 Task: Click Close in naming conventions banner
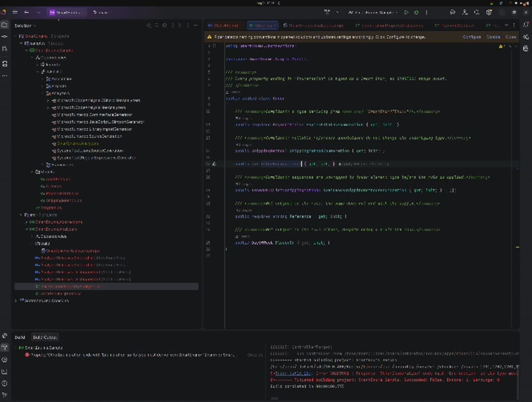pyautogui.click(x=511, y=37)
